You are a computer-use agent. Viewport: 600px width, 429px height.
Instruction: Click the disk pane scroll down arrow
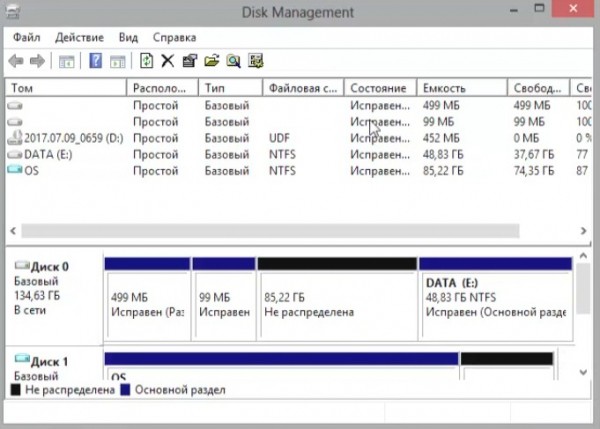(x=583, y=372)
